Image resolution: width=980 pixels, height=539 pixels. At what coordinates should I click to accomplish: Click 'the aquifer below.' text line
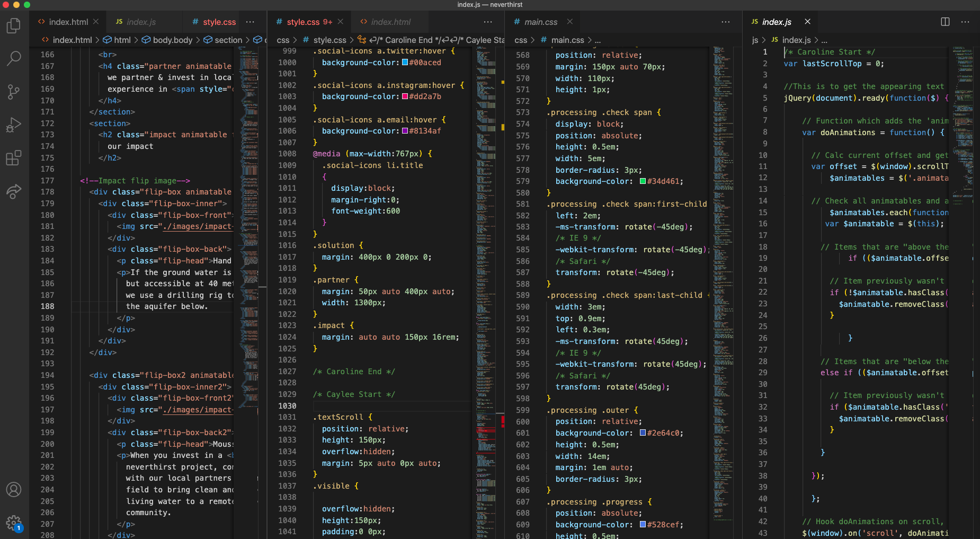167,306
